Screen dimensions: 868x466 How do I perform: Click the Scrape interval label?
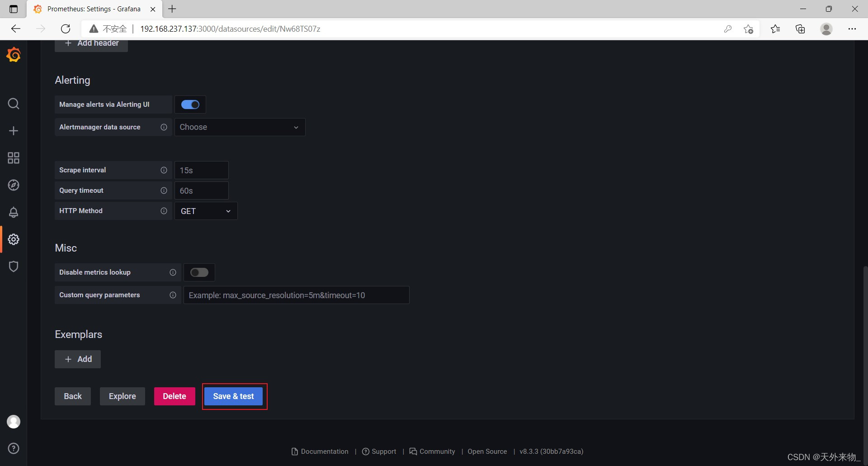point(83,170)
